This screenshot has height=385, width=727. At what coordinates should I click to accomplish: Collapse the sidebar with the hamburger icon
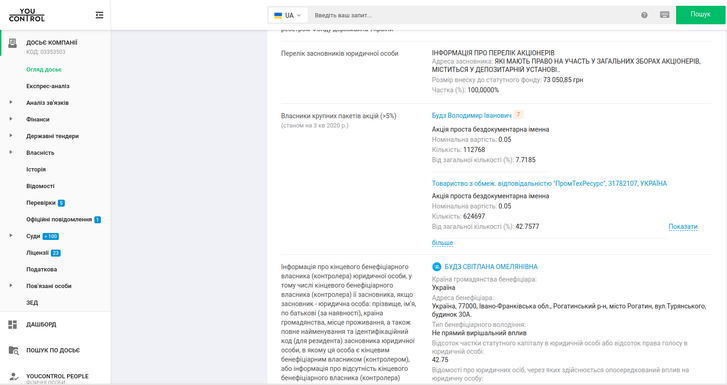pos(99,15)
